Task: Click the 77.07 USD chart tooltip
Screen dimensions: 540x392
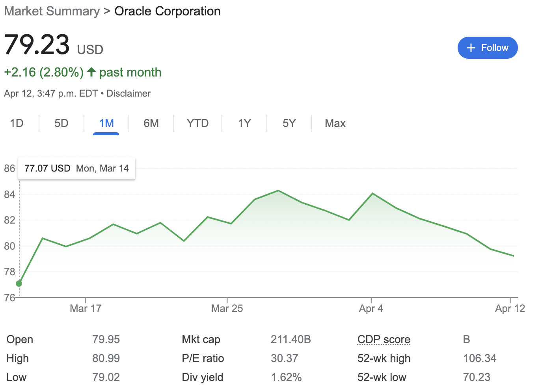Action: click(76, 168)
